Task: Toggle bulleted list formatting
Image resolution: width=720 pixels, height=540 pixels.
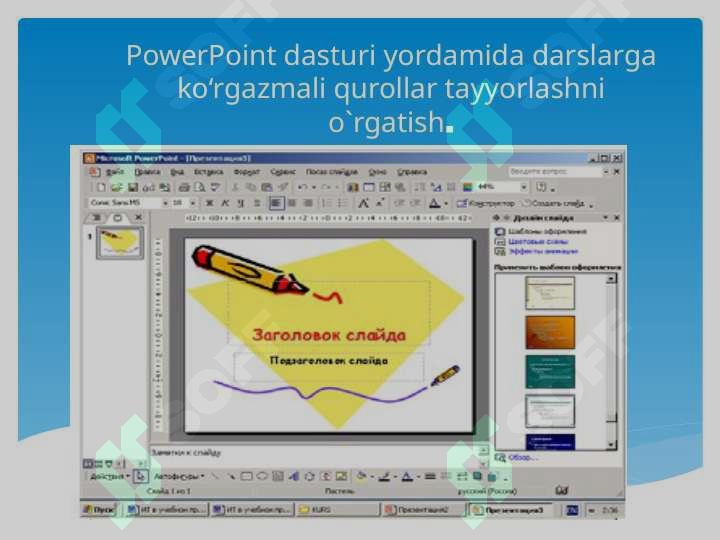Action: tap(342, 202)
